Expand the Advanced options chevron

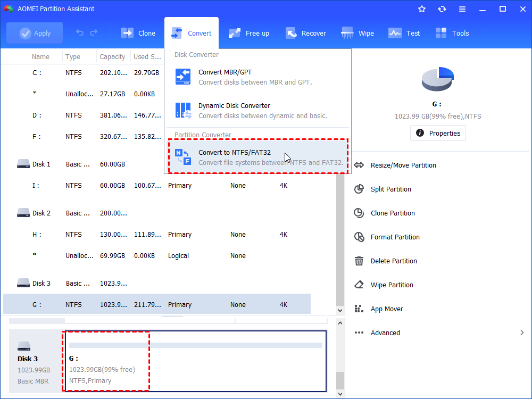click(x=521, y=332)
